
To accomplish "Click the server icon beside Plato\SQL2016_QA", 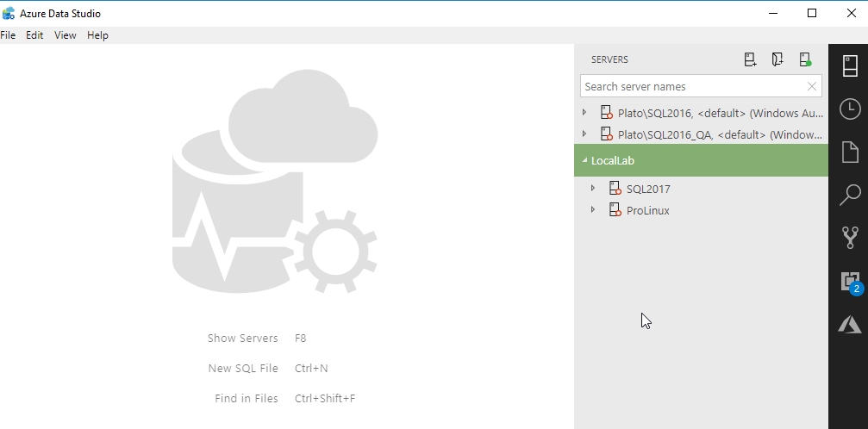I will click(607, 134).
